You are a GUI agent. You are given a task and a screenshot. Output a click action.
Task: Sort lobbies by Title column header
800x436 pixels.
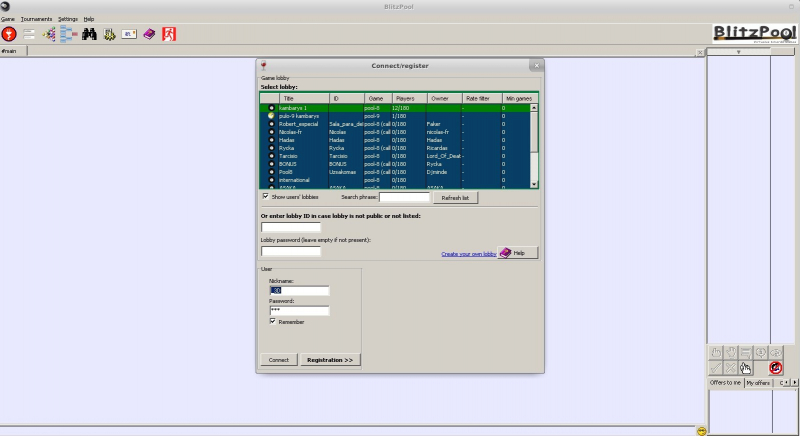pos(304,98)
